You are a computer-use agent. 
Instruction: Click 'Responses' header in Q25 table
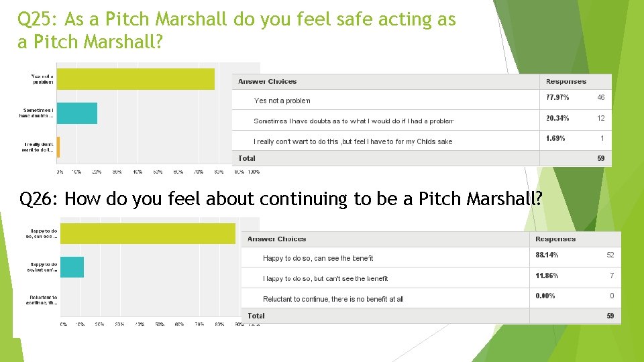[566, 81]
